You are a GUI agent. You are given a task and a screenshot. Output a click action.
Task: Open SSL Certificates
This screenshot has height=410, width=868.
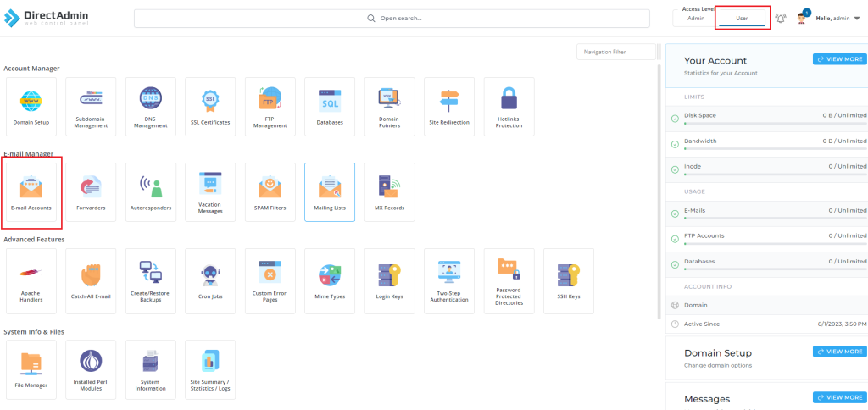[x=210, y=107]
